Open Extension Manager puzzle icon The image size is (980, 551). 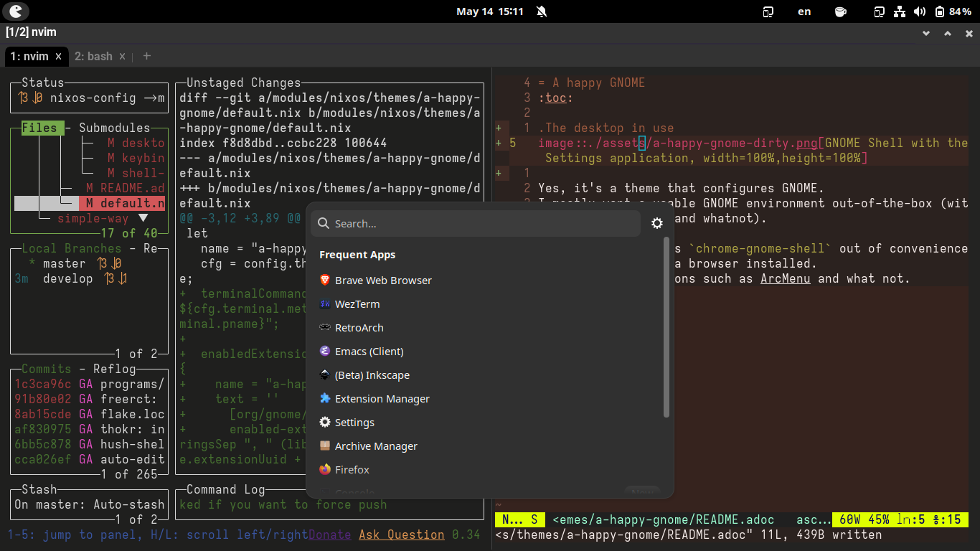click(x=325, y=398)
